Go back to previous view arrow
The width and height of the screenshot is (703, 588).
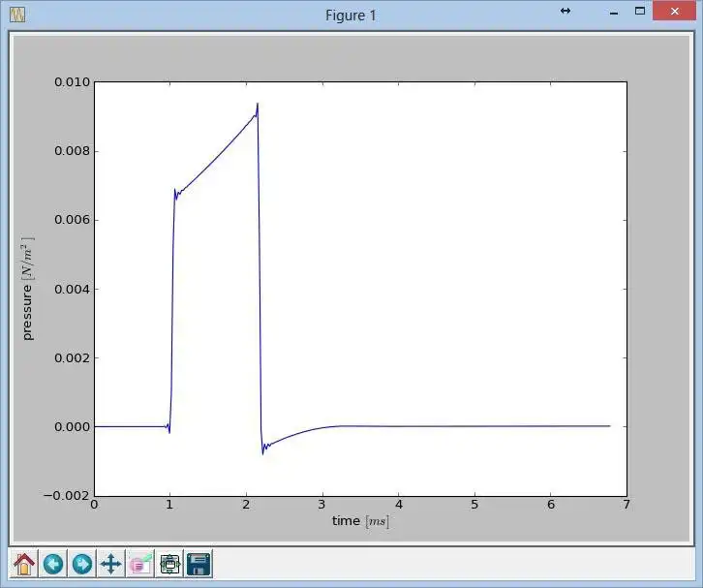pyautogui.click(x=53, y=564)
